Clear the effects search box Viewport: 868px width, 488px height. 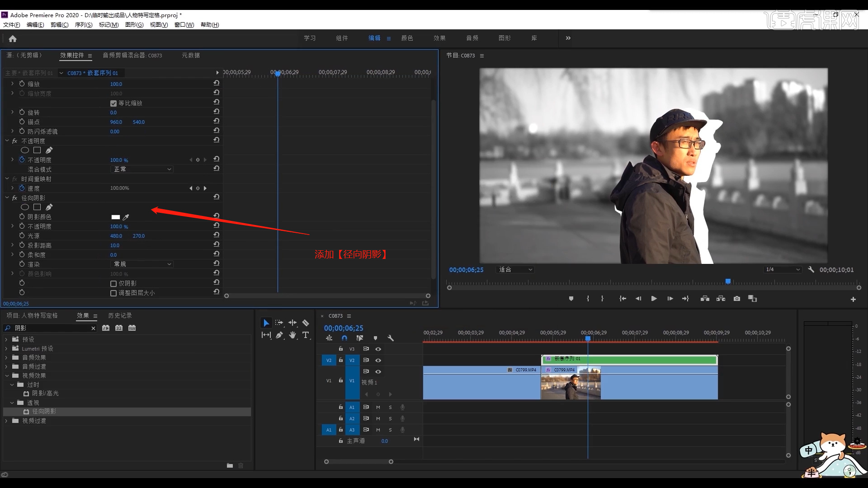(93, 328)
